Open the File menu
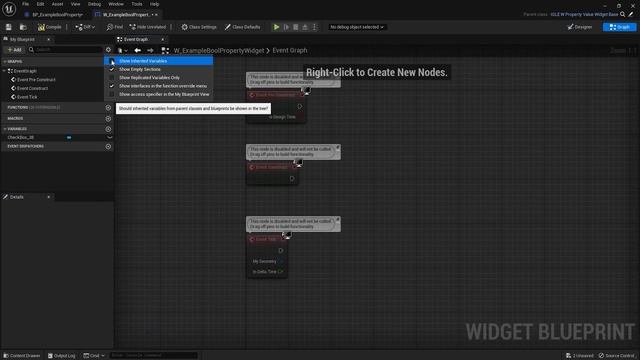The height and width of the screenshot is (360, 640). 25,4
